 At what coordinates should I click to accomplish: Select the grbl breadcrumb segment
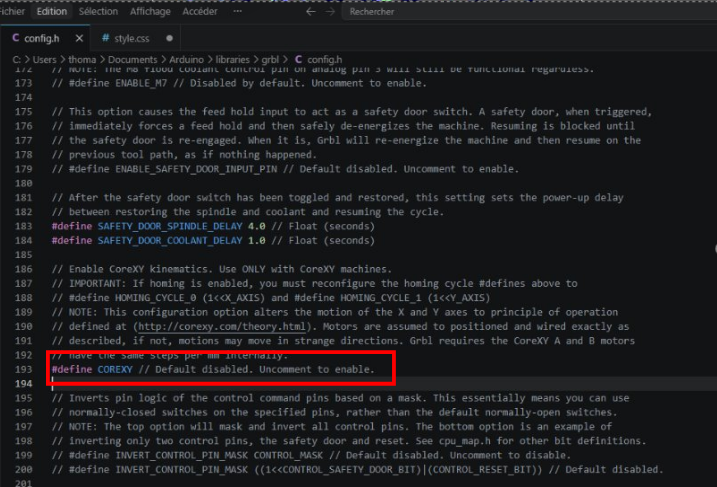[x=270, y=59]
